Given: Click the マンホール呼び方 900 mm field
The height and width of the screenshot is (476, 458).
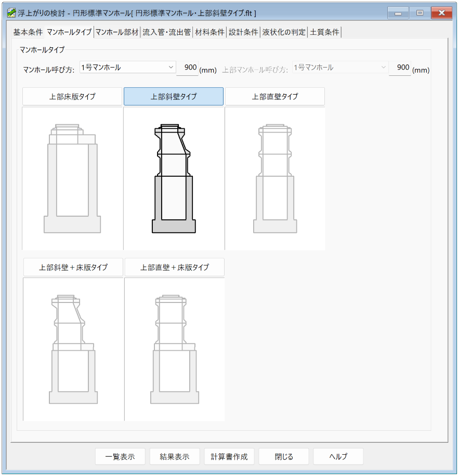Looking at the screenshot, I should click(187, 68).
